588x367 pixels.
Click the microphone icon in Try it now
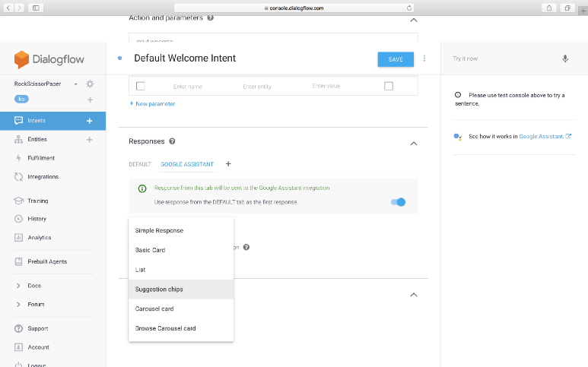pos(564,59)
